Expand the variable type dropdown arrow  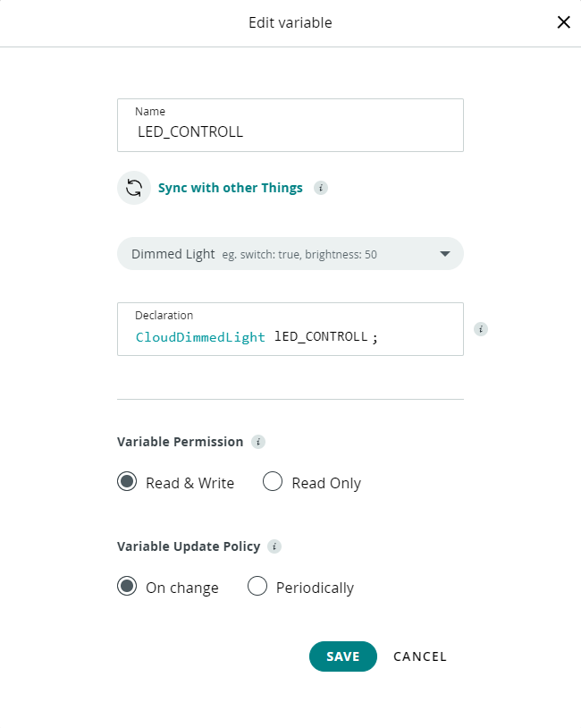point(445,254)
